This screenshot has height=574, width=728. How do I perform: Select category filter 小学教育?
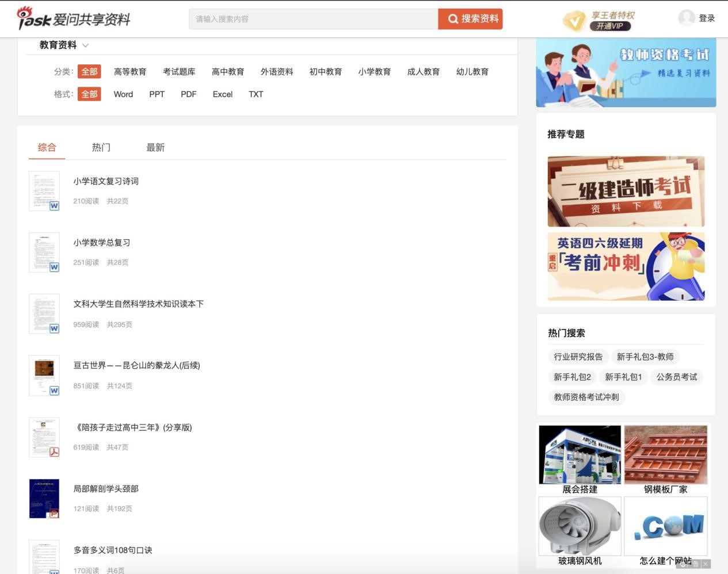pos(375,72)
